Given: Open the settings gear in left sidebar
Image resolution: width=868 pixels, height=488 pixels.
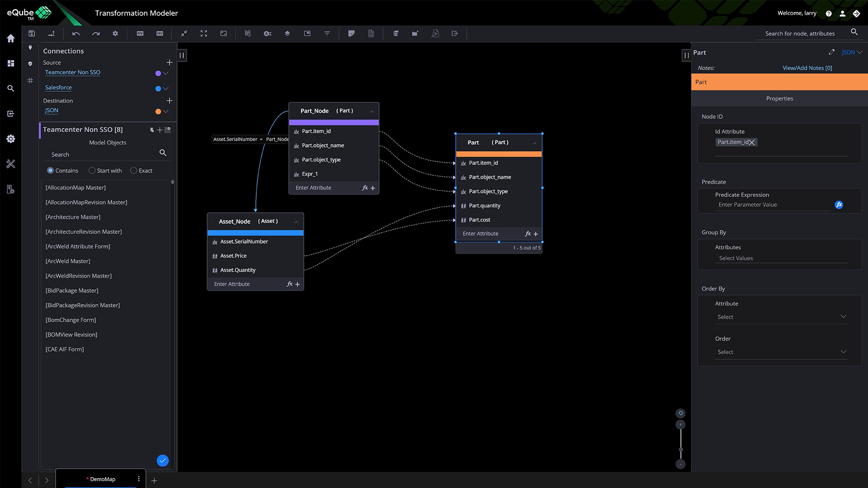Looking at the screenshot, I should [x=11, y=139].
